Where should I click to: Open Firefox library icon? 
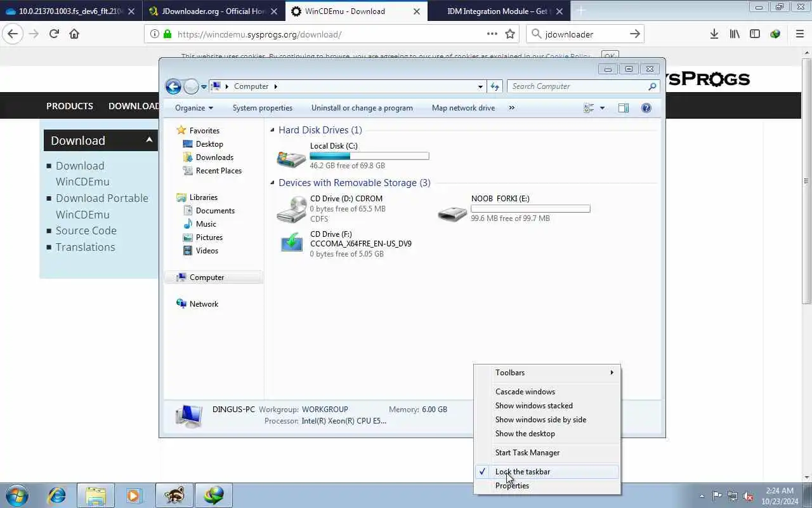[x=735, y=34]
